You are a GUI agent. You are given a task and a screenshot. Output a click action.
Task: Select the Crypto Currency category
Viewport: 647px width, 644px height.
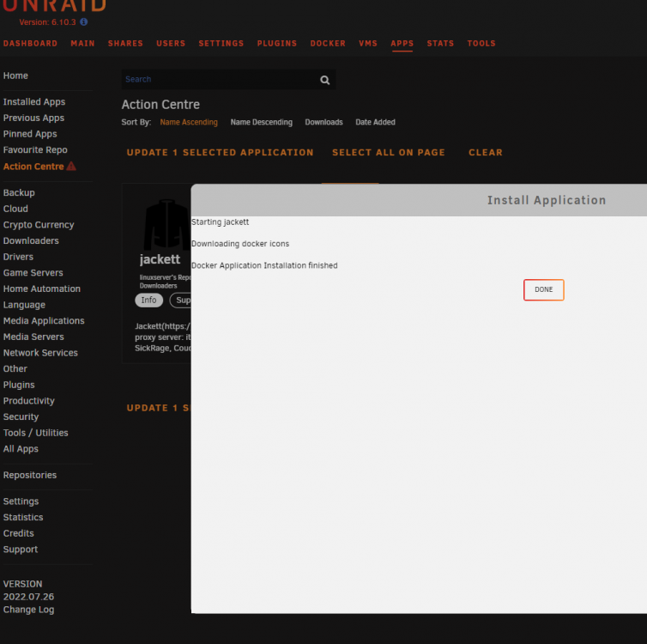tap(39, 225)
